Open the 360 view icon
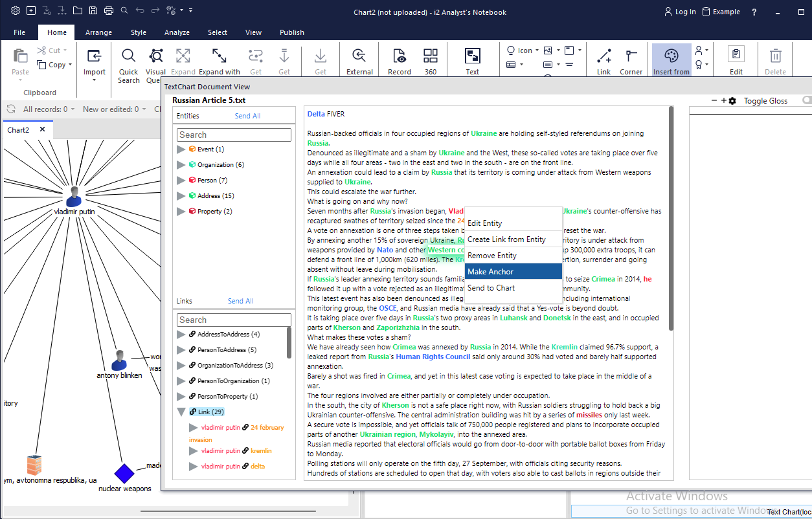 pos(431,56)
